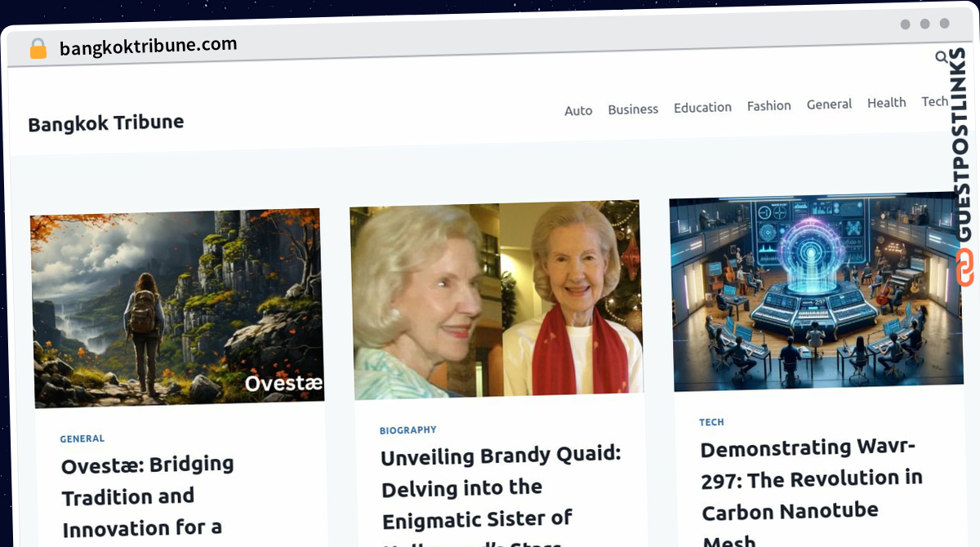Open the Ovestæ hiker thumbnail image
980x547 pixels.
point(177,308)
